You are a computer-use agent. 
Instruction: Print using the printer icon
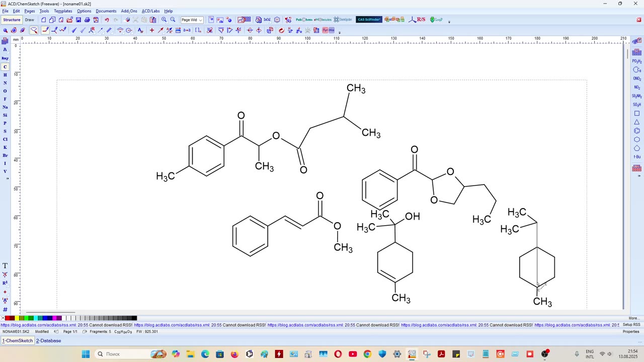pyautogui.click(x=87, y=20)
